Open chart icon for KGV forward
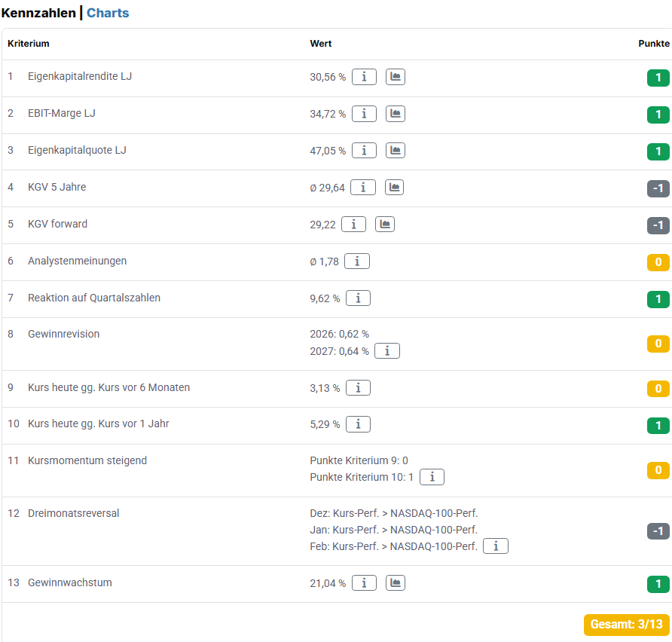Image resolution: width=672 pixels, height=642 pixels. tap(385, 225)
